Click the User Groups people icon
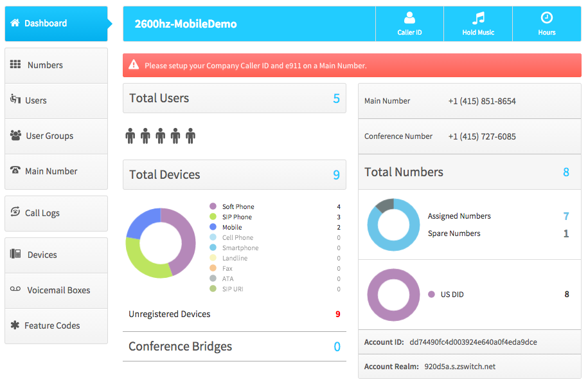The height and width of the screenshot is (384, 588). tap(15, 135)
